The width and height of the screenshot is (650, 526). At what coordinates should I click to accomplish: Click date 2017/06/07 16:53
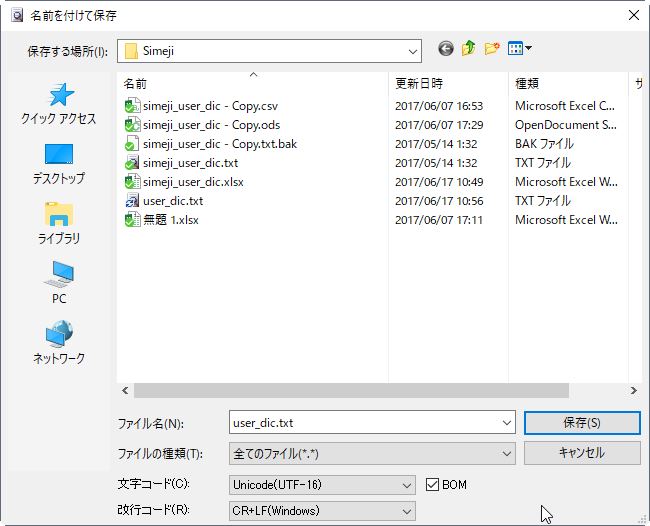439,106
